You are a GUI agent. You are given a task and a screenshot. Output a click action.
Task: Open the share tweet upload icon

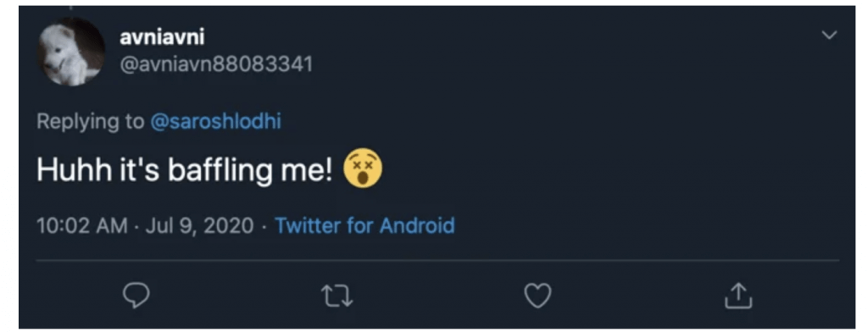tap(739, 296)
